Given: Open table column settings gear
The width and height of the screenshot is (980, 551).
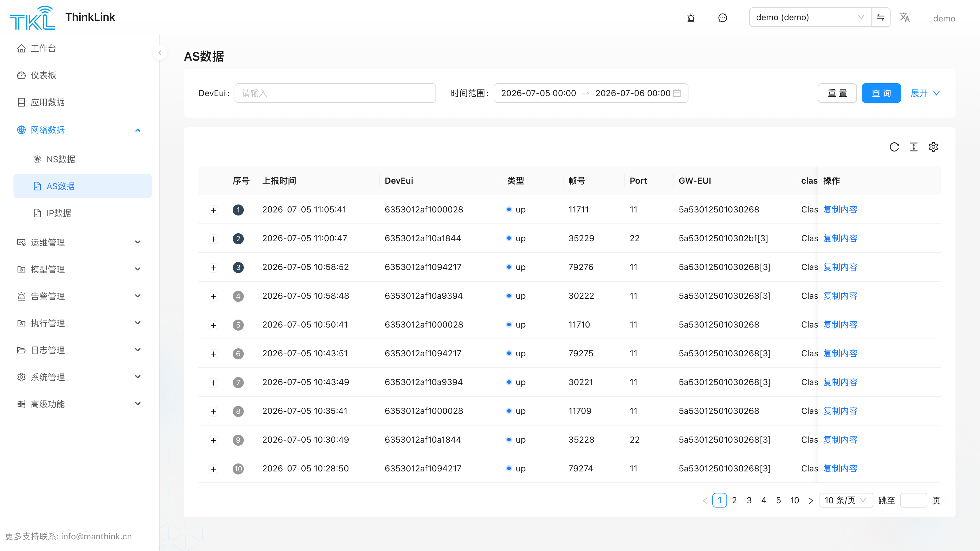Looking at the screenshot, I should (x=933, y=147).
